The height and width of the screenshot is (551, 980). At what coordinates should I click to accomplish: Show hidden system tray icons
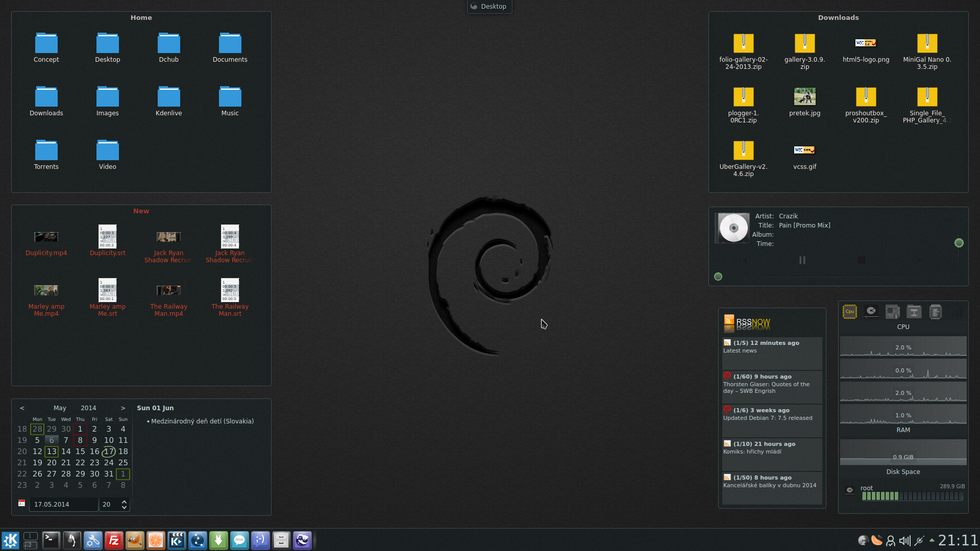pos(932,540)
